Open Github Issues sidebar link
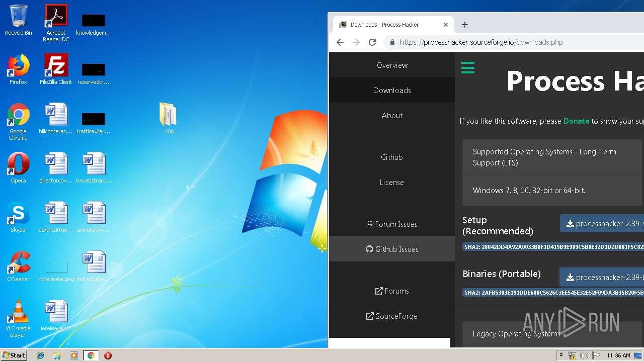This screenshot has height=362, width=644. tap(392, 249)
